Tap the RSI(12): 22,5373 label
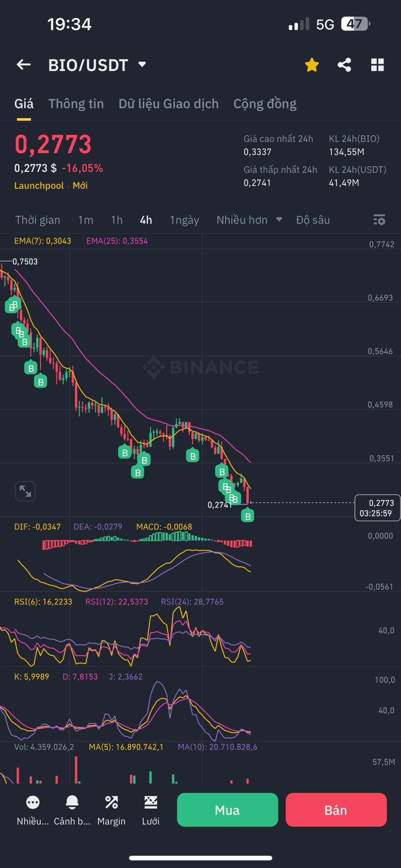The image size is (401, 868). tap(117, 602)
